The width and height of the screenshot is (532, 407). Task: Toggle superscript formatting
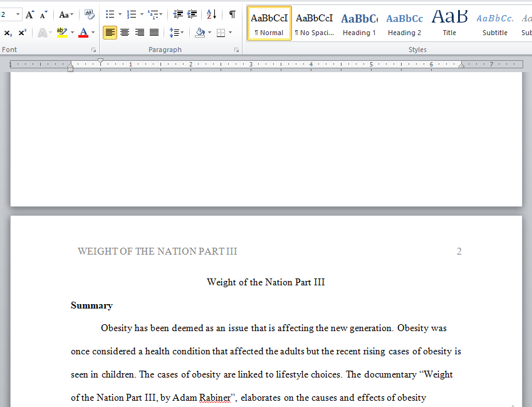point(22,33)
